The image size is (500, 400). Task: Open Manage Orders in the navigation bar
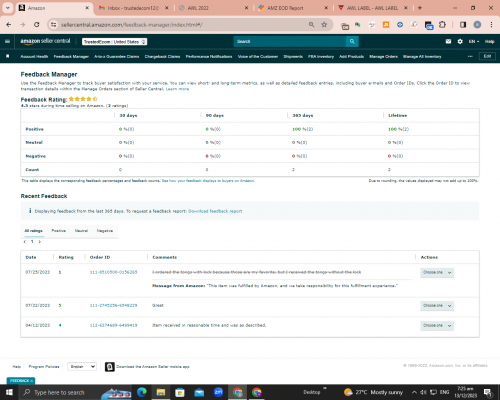pos(384,57)
